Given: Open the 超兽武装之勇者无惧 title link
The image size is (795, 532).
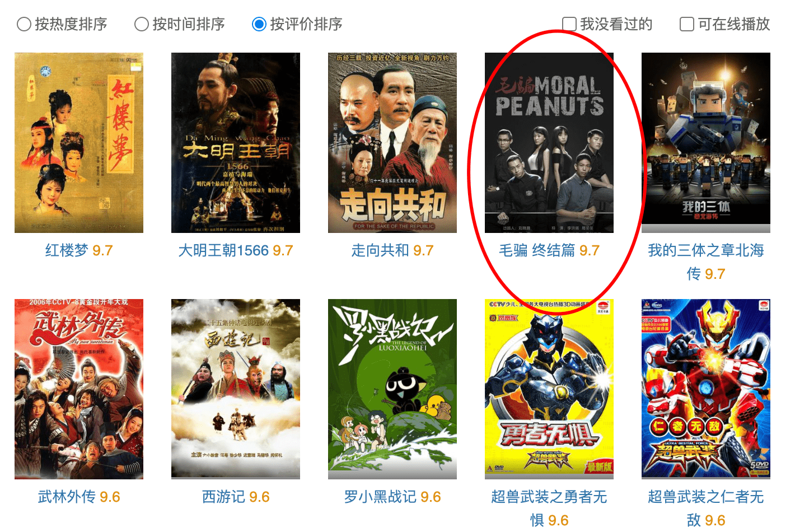Looking at the screenshot, I should tap(549, 508).
